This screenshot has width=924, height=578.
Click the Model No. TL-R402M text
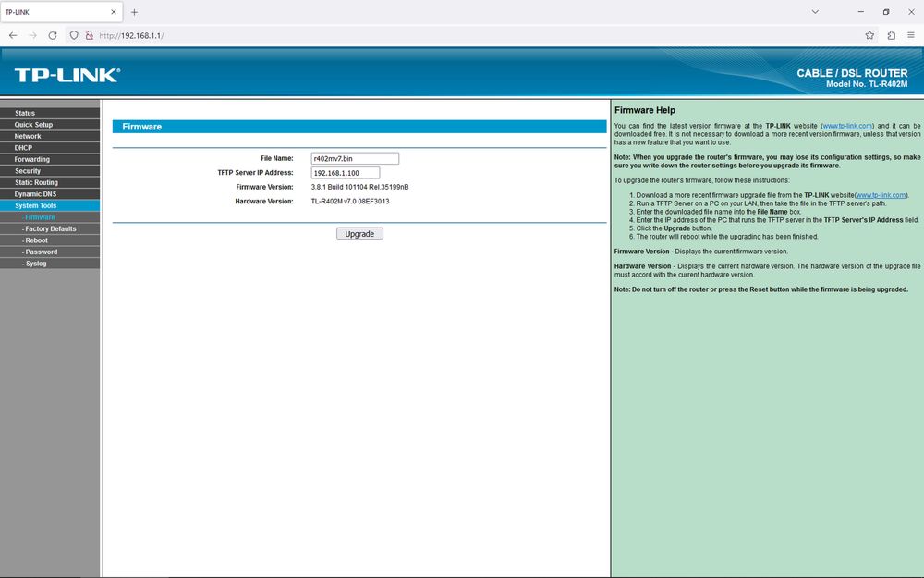click(867, 84)
